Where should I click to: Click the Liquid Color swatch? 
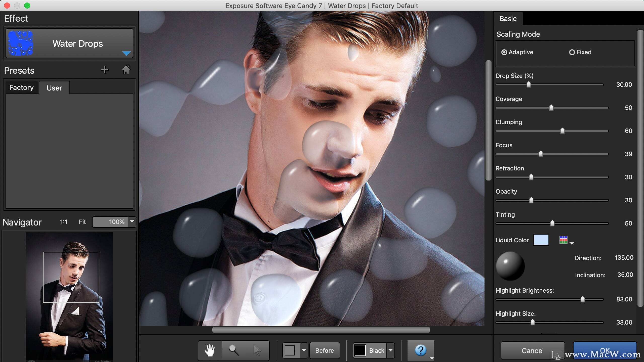(x=541, y=240)
